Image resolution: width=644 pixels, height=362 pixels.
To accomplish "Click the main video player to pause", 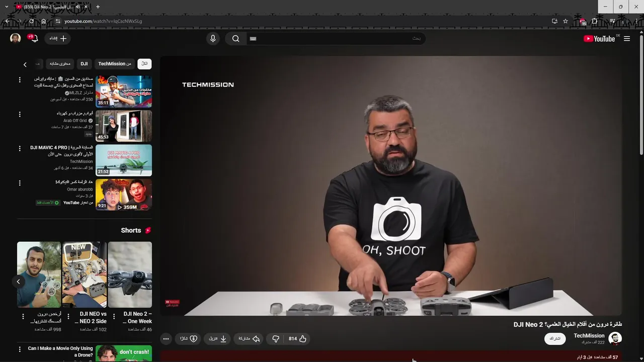I will point(391,186).
